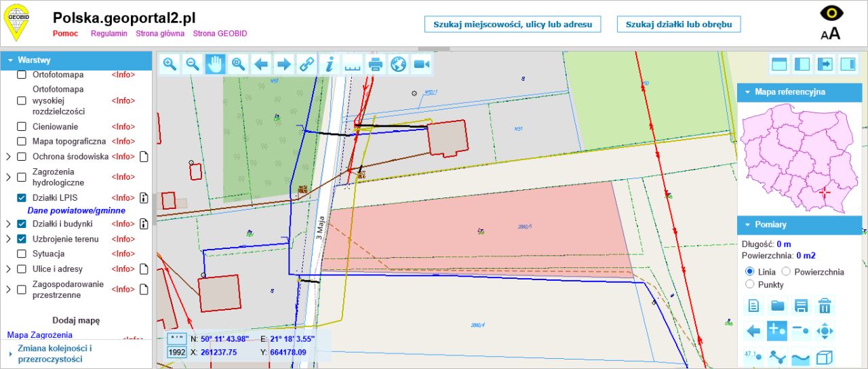Click the connected nodes polyline icon

pyautogui.click(x=777, y=356)
